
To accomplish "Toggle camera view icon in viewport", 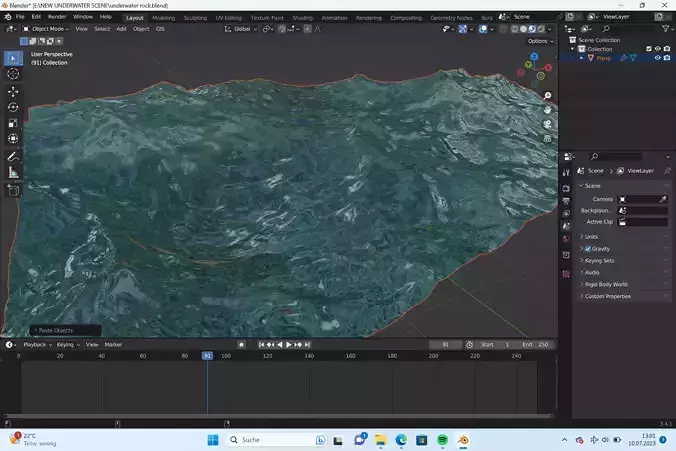I will 548,124.
